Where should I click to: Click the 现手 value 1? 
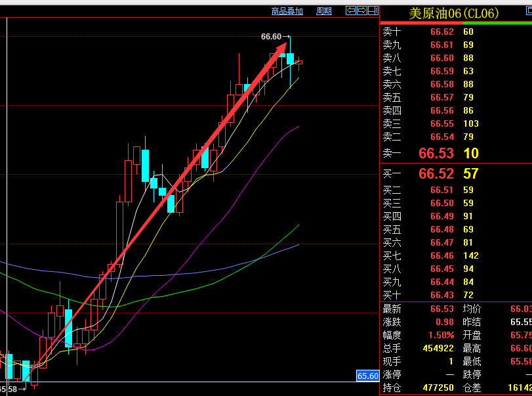coord(451,362)
